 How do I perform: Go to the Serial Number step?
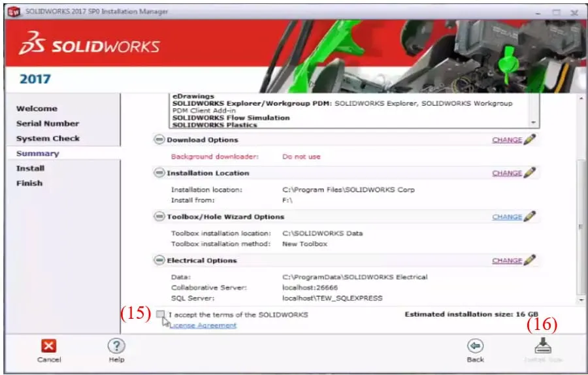click(x=48, y=123)
